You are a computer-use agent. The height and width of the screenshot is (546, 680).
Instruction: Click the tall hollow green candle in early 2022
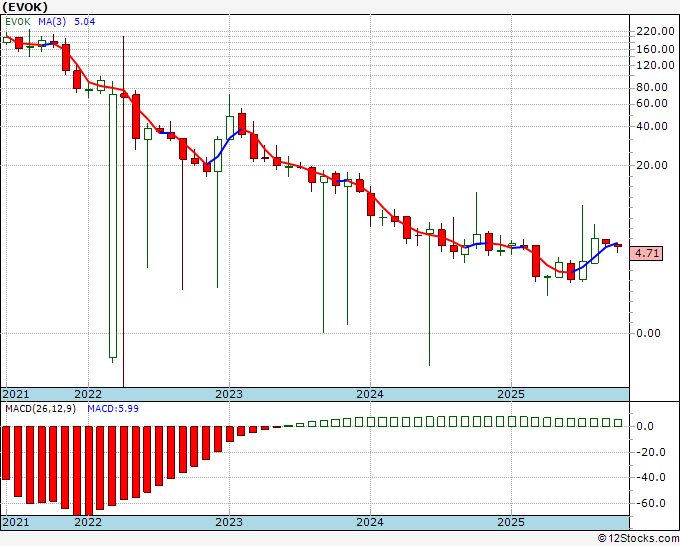pos(113,226)
